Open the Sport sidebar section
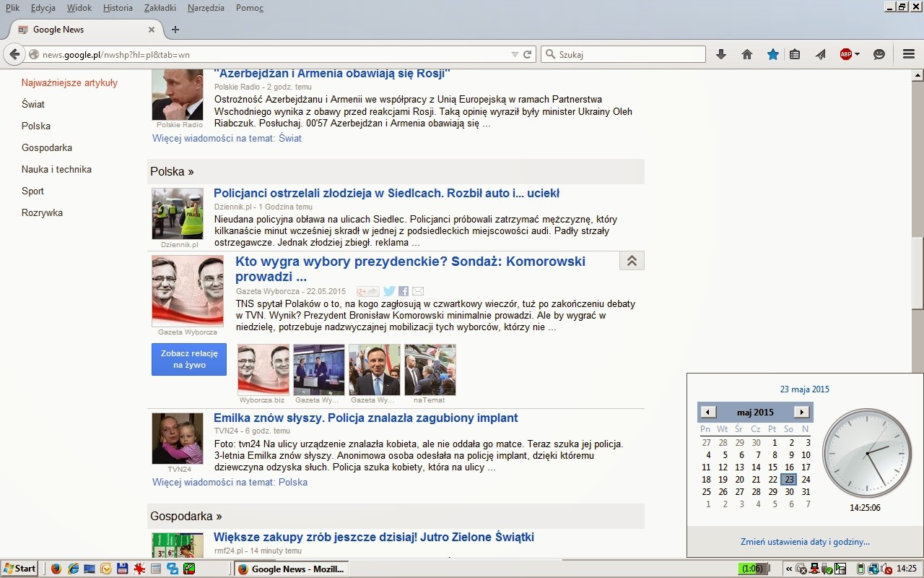 [32, 191]
